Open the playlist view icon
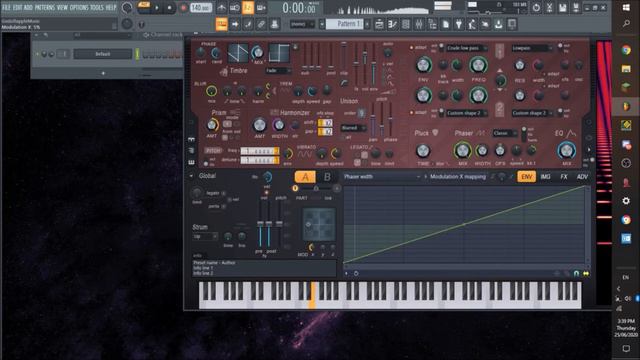Screen dimensions: 640x360 [x=379, y=24]
